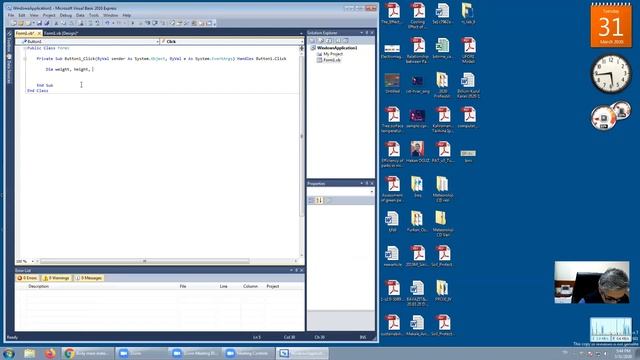This screenshot has width=640, height=360.
Task: Click the Refresh icon in Solution Explorer toolbar
Action: (x=329, y=41)
